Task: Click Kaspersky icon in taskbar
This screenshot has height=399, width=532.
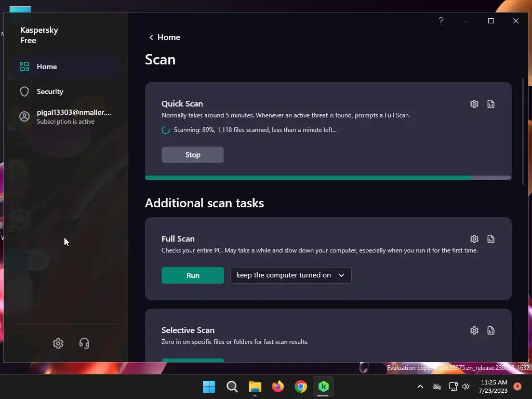Action: (x=323, y=387)
